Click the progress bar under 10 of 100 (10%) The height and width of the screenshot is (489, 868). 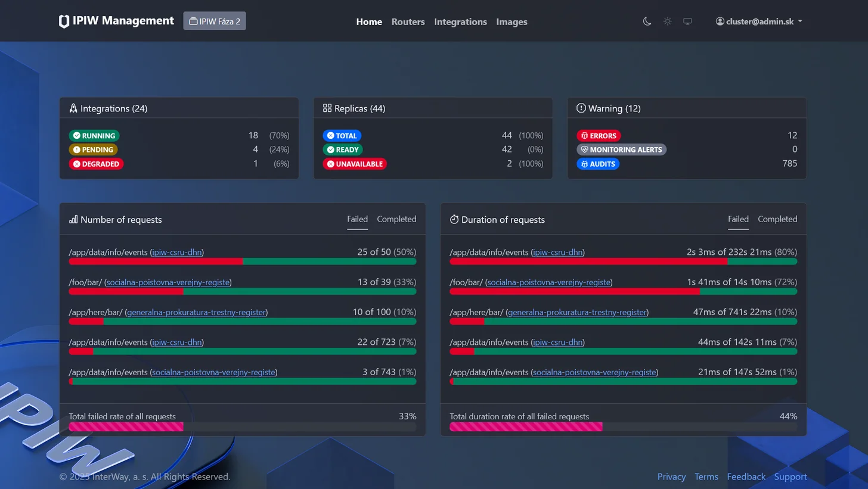tap(243, 322)
